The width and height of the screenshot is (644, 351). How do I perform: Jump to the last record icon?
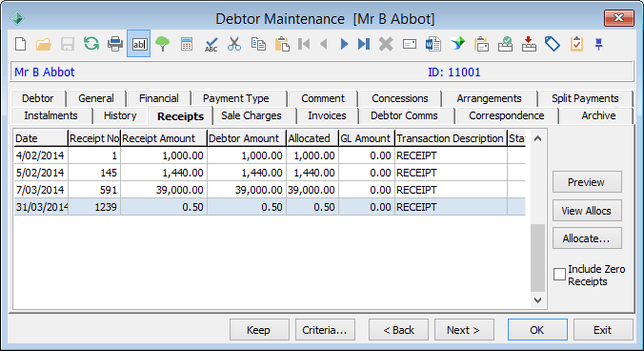364,44
